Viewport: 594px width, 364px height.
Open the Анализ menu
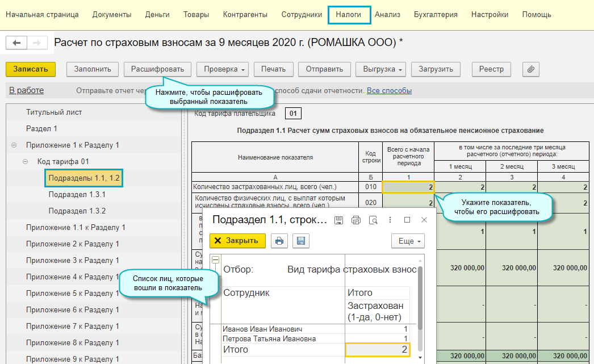387,15
